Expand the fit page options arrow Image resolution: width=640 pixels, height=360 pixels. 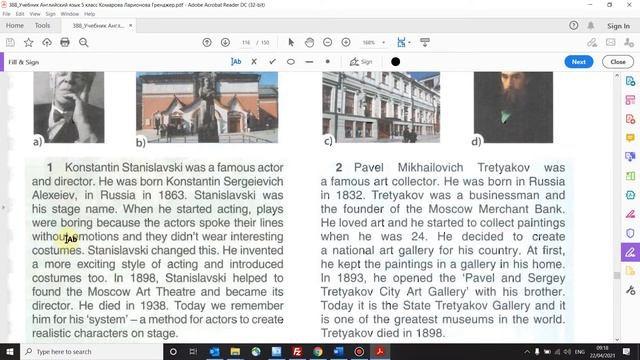point(409,42)
